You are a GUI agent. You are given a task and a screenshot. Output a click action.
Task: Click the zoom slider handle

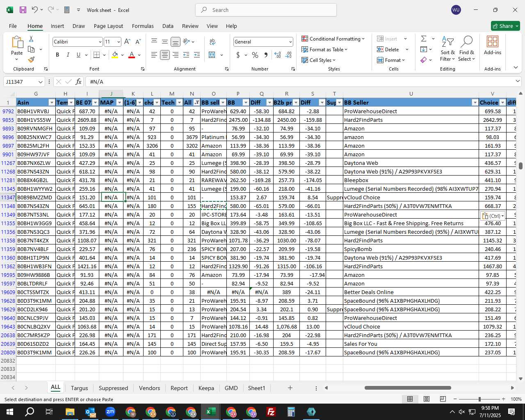479,399
